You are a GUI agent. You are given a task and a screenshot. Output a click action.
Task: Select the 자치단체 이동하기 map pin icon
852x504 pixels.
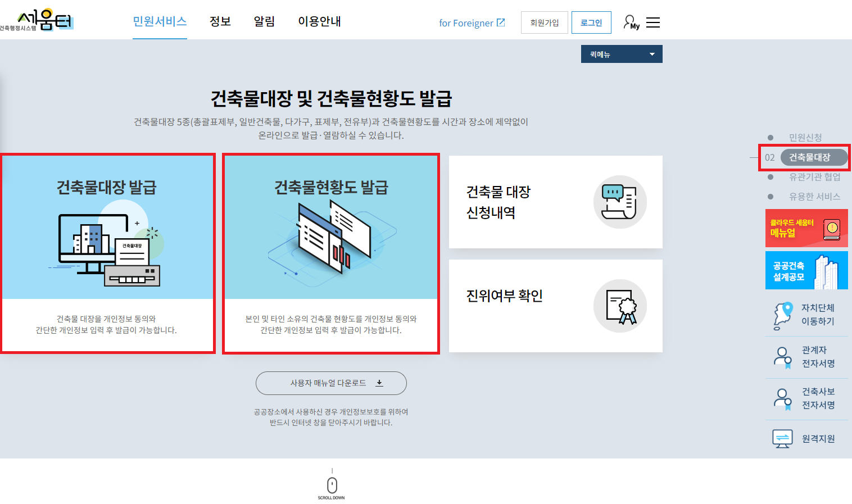pyautogui.click(x=783, y=315)
